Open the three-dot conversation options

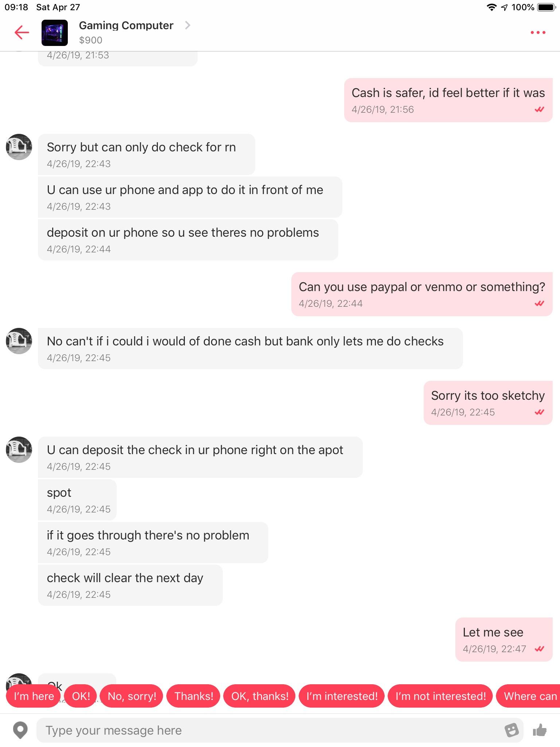[537, 32]
